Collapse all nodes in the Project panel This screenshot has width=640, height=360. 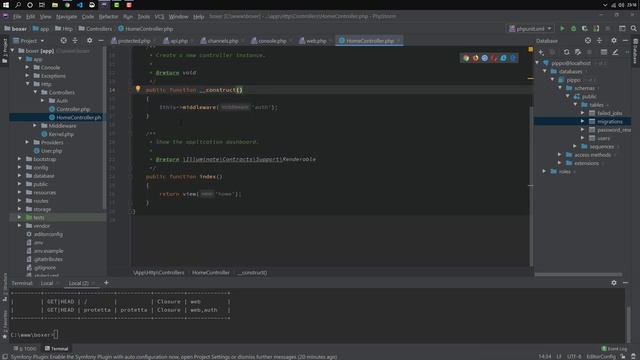(75, 40)
